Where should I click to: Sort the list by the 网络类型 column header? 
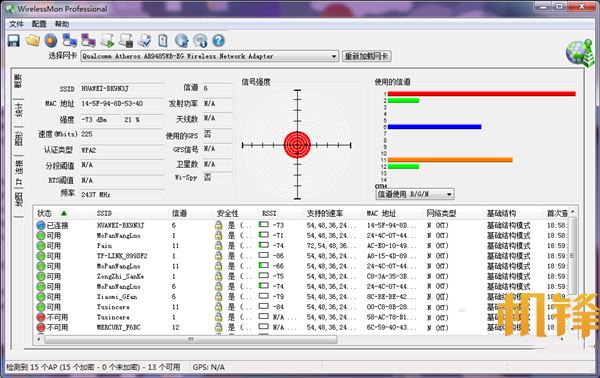441,213
